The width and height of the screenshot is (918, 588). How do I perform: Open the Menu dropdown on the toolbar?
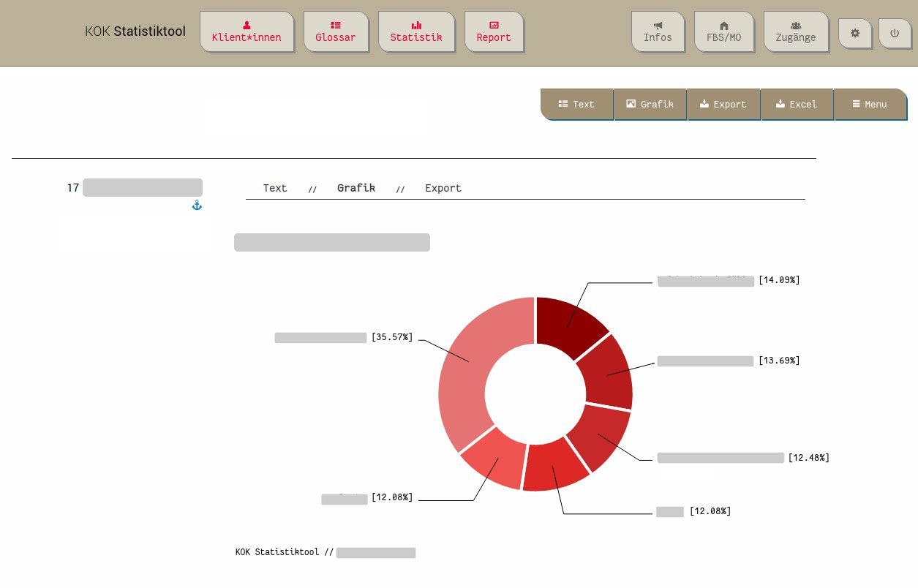[x=870, y=104]
